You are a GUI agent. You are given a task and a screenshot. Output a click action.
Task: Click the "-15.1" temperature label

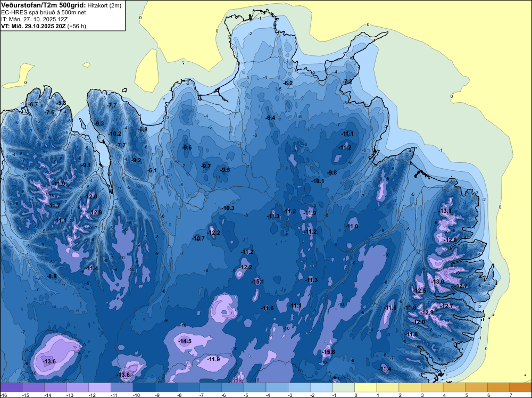pos(257,281)
